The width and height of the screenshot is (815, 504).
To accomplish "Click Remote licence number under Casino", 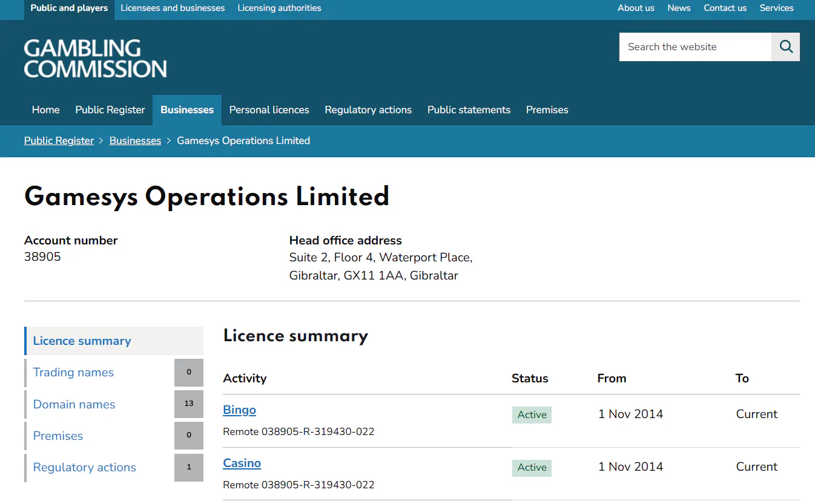I will 299,485.
